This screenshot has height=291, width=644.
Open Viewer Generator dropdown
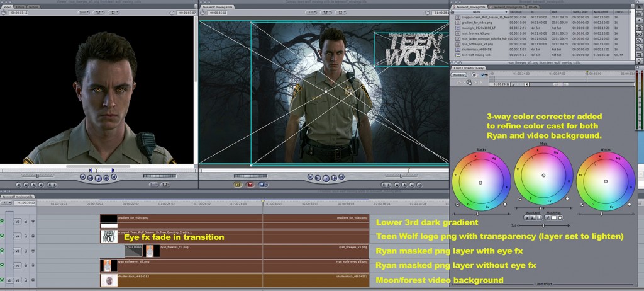[x=165, y=185]
